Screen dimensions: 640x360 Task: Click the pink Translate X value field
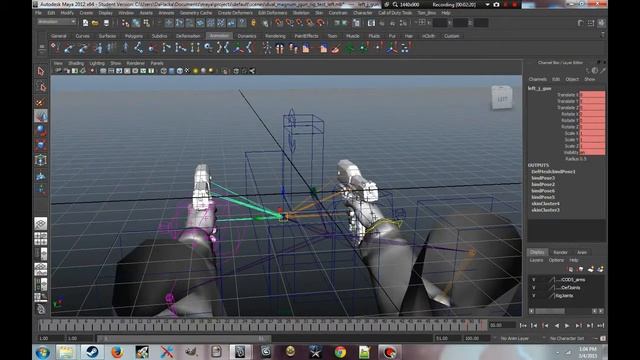point(592,95)
